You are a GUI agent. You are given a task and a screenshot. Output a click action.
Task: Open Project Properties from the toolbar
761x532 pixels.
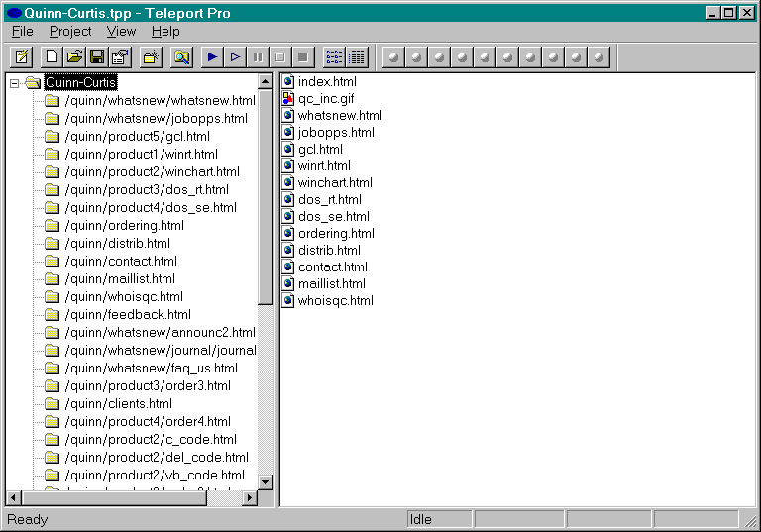pyautogui.click(x=120, y=57)
